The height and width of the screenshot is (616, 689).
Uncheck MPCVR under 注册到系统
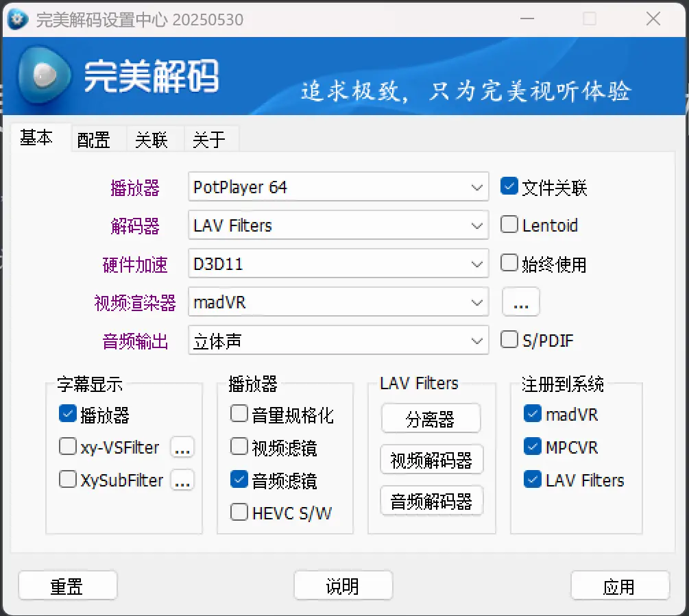coord(533,447)
